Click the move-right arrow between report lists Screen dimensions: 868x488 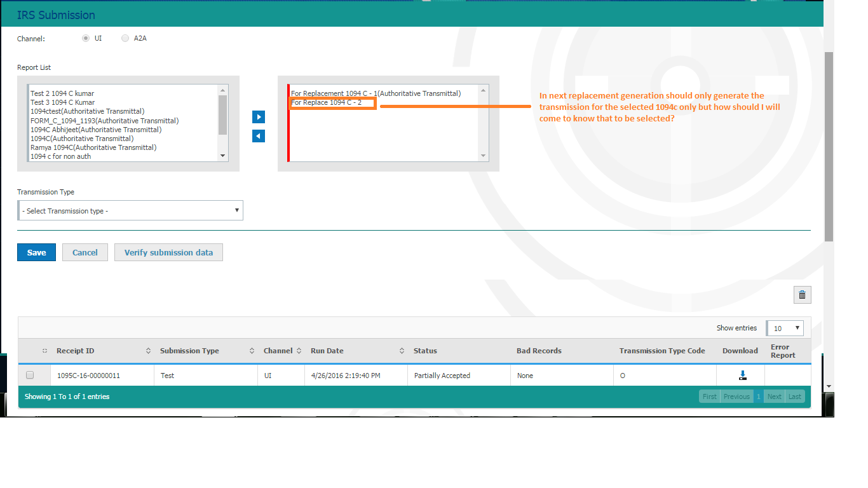click(x=259, y=117)
